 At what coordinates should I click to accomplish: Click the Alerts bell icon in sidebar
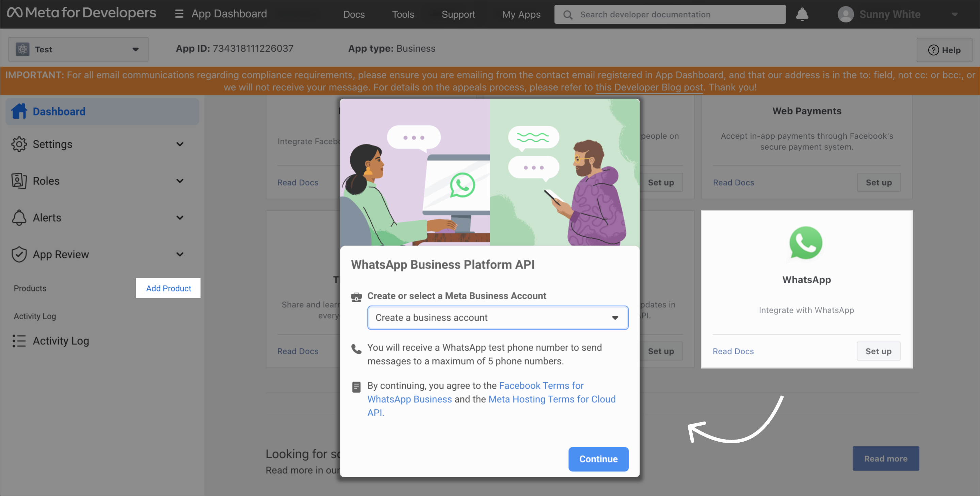19,218
